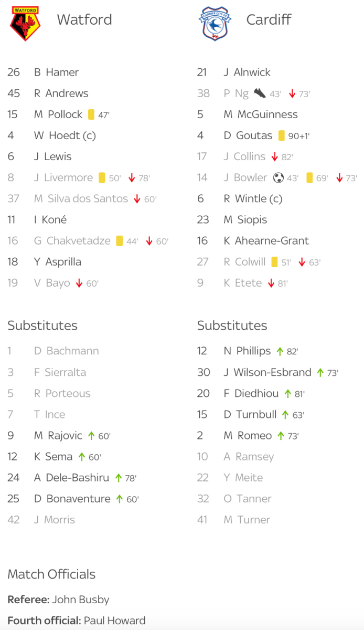
Task: Click the Cardiff Substitutes heading
Action: click(x=232, y=325)
